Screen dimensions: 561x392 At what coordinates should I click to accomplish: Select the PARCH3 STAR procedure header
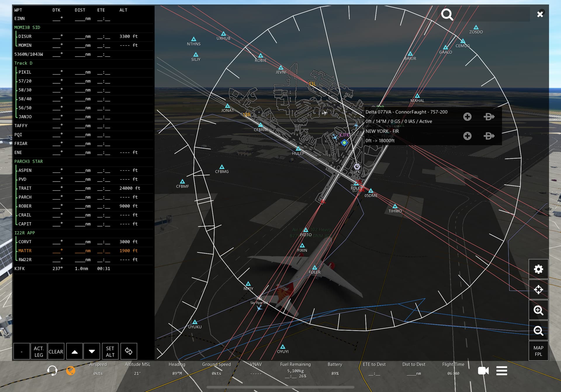pyautogui.click(x=29, y=161)
